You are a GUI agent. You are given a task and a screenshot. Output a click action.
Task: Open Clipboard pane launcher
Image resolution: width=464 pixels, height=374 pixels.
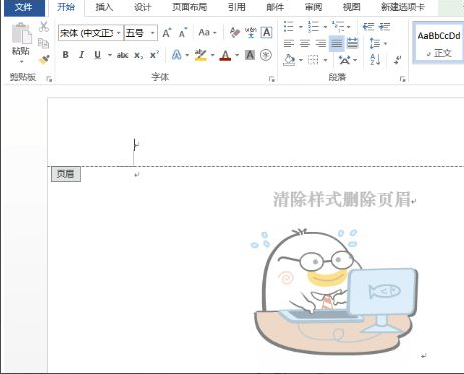pyautogui.click(x=49, y=79)
